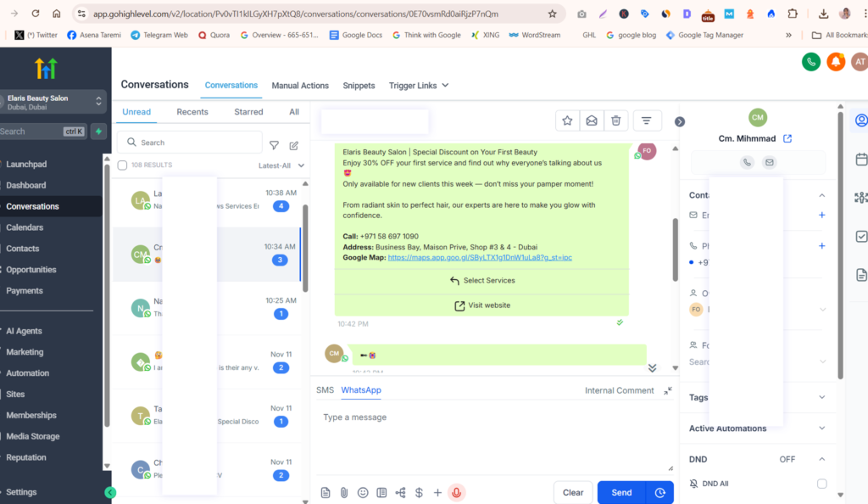868x504 pixels.
Task: Collapse the contact panel with the round arrow
Action: pos(679,122)
